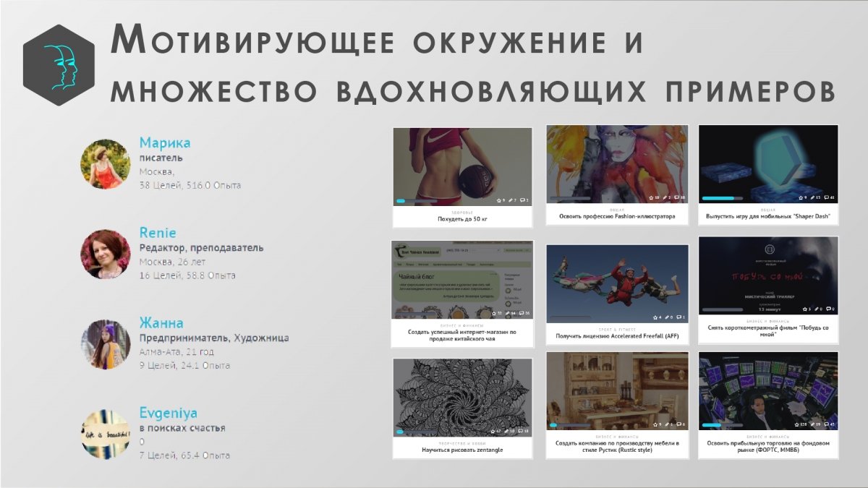
Task: Click comment icon on the zentangle card
Action: click(x=521, y=431)
